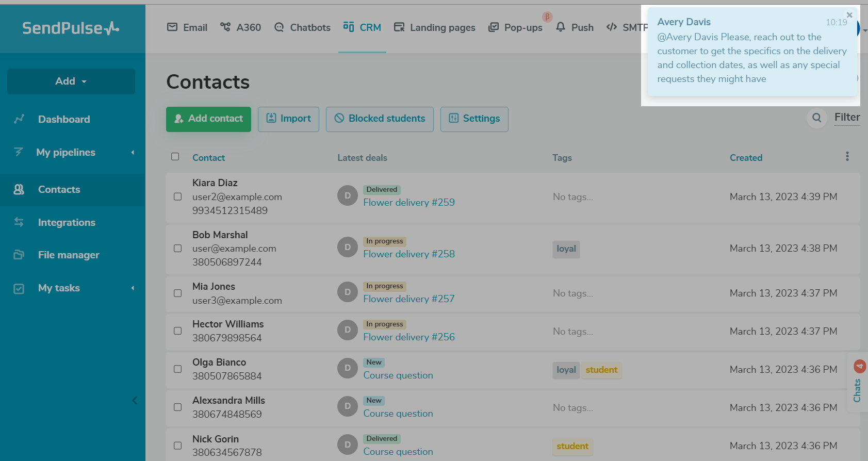Screen dimensions: 868x461
Task: Select all contacts with header checkbox
Action: 175,157
